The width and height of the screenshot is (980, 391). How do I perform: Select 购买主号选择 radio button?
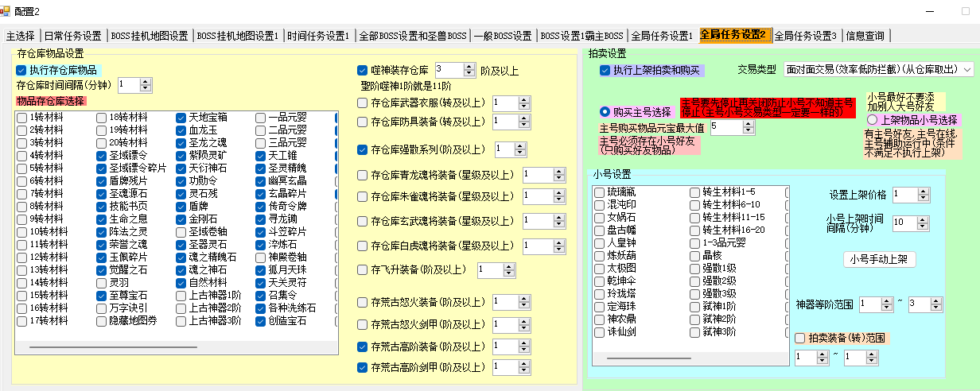click(x=605, y=111)
